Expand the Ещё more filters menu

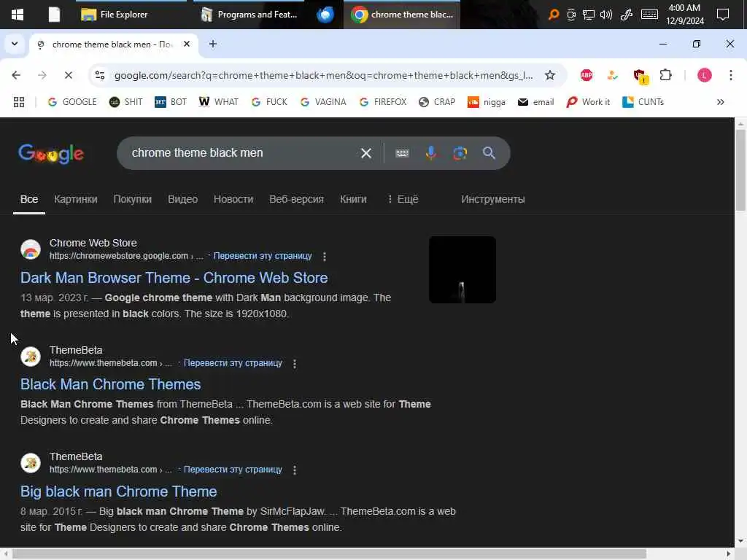click(403, 199)
